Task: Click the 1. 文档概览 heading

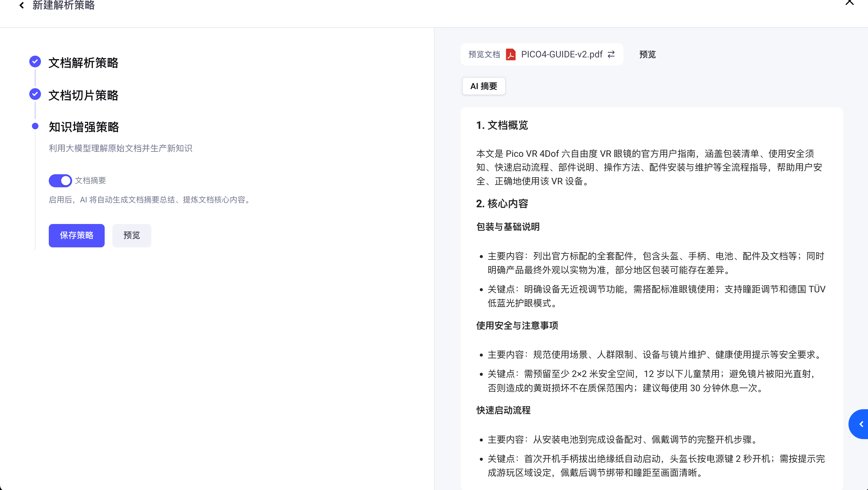Action: coord(502,125)
